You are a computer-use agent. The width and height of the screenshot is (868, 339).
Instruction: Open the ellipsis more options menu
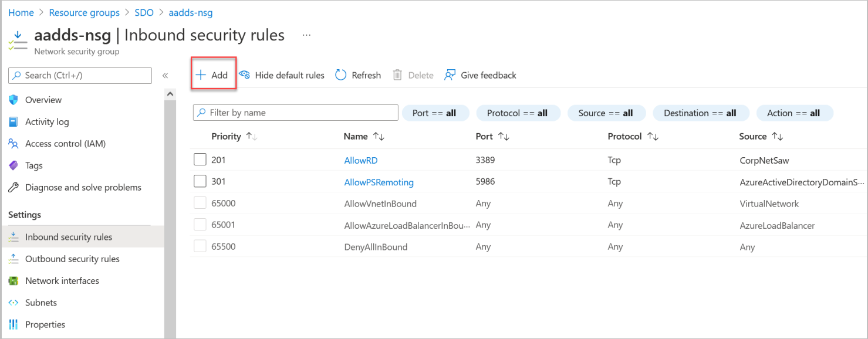[x=306, y=35]
